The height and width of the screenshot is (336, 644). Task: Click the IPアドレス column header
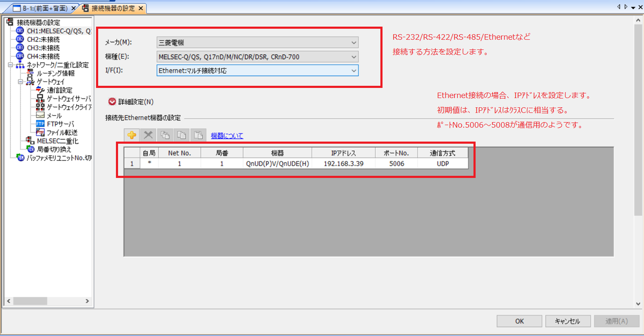[343, 152]
